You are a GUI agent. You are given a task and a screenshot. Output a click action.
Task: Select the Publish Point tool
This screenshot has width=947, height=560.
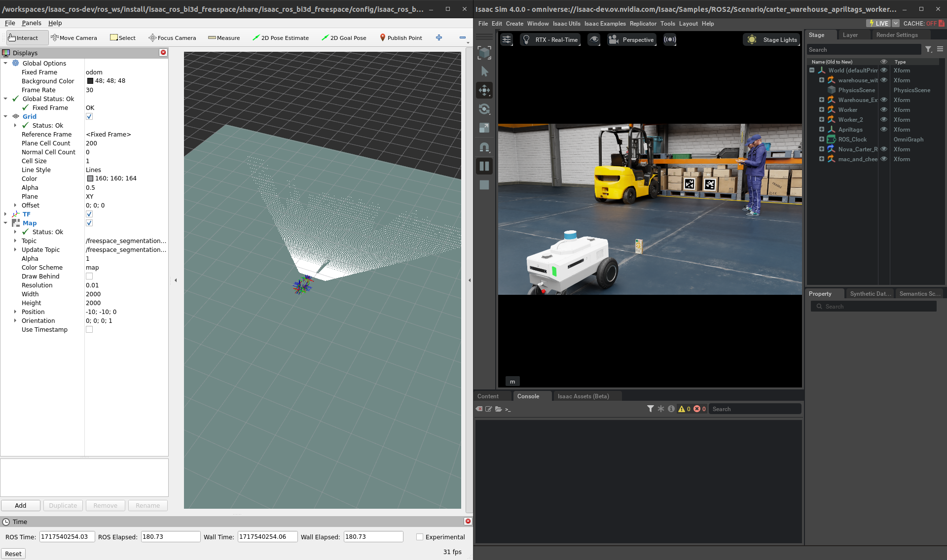(x=401, y=38)
